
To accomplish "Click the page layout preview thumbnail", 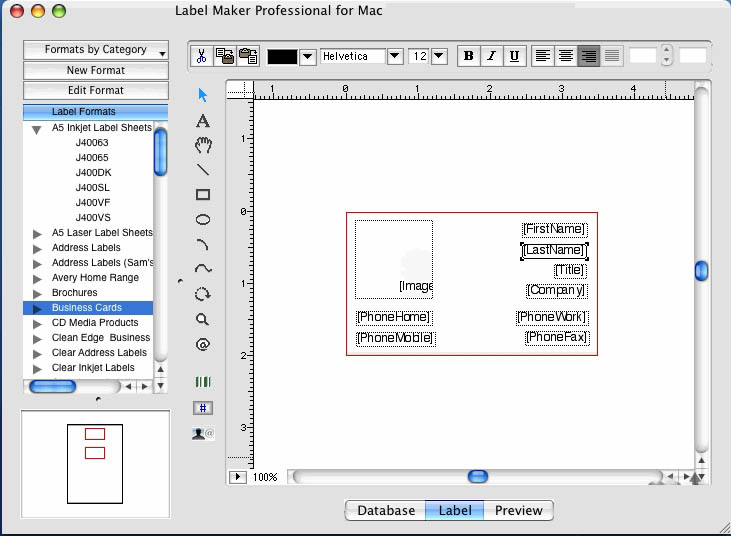I will click(95, 464).
